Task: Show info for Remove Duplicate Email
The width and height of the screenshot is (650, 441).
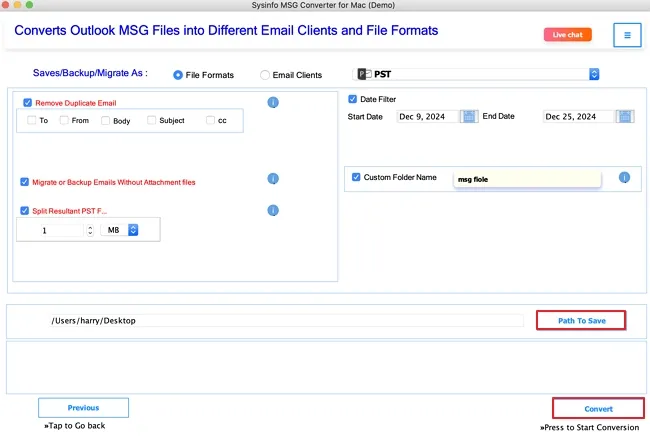Action: click(273, 102)
